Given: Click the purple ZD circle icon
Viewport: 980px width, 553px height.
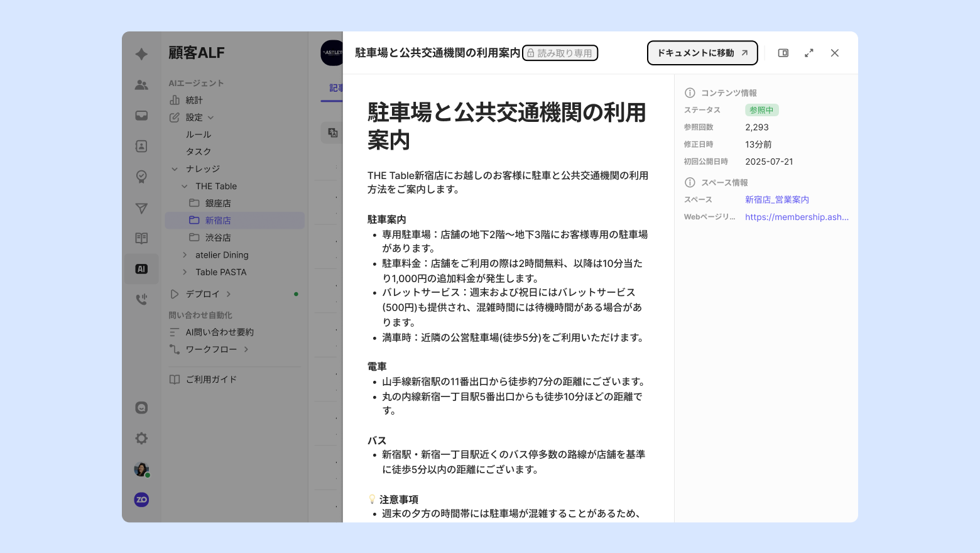Looking at the screenshot, I should point(141,500).
